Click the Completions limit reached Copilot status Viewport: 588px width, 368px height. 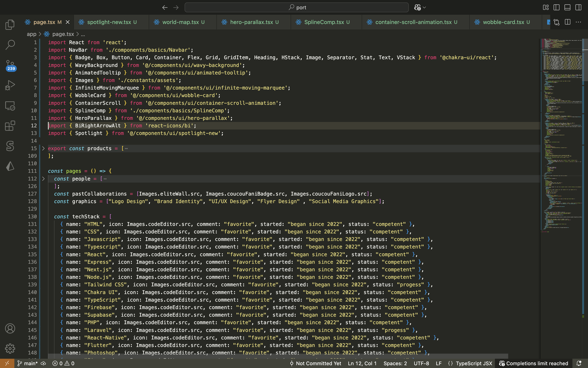534,363
